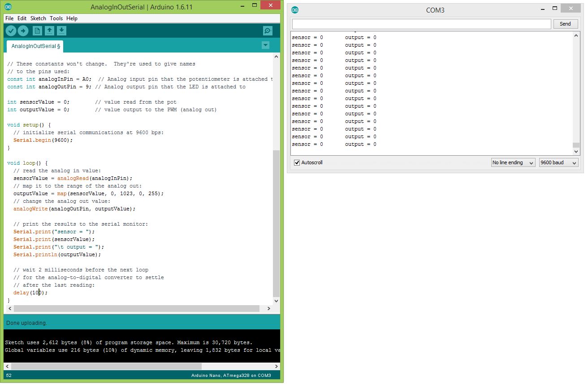
Task: Open the 9600 baud dropdown
Action: (x=558, y=162)
